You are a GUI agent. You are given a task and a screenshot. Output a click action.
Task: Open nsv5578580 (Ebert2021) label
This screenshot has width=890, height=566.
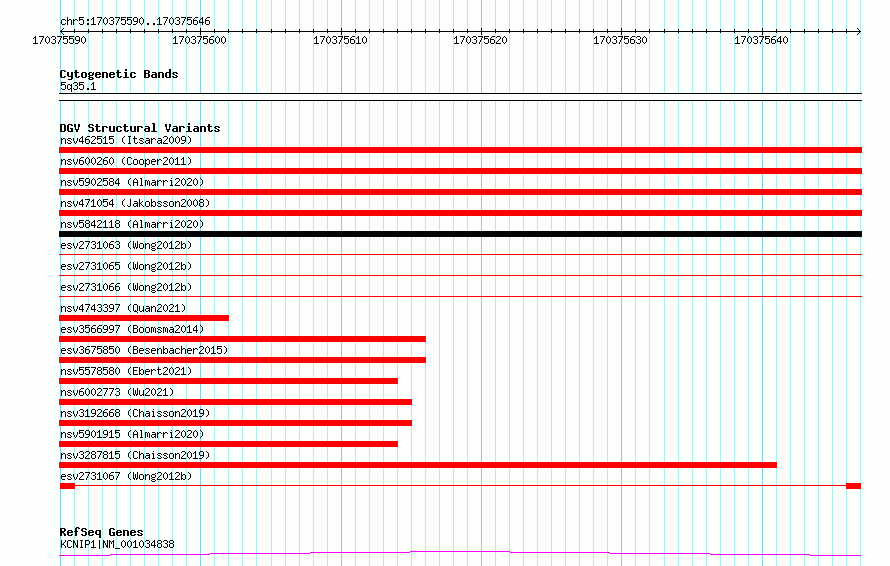(x=126, y=371)
